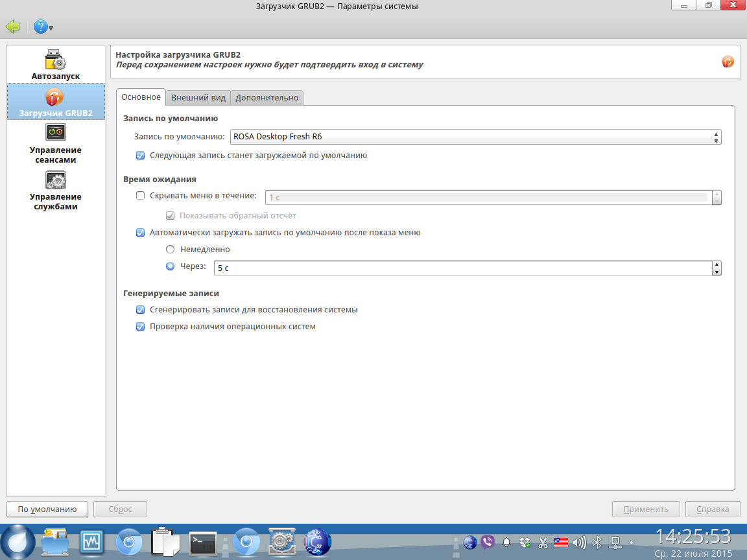The height and width of the screenshot is (560, 747).
Task: Click the '1 с' hide menu field
Action: click(488, 197)
